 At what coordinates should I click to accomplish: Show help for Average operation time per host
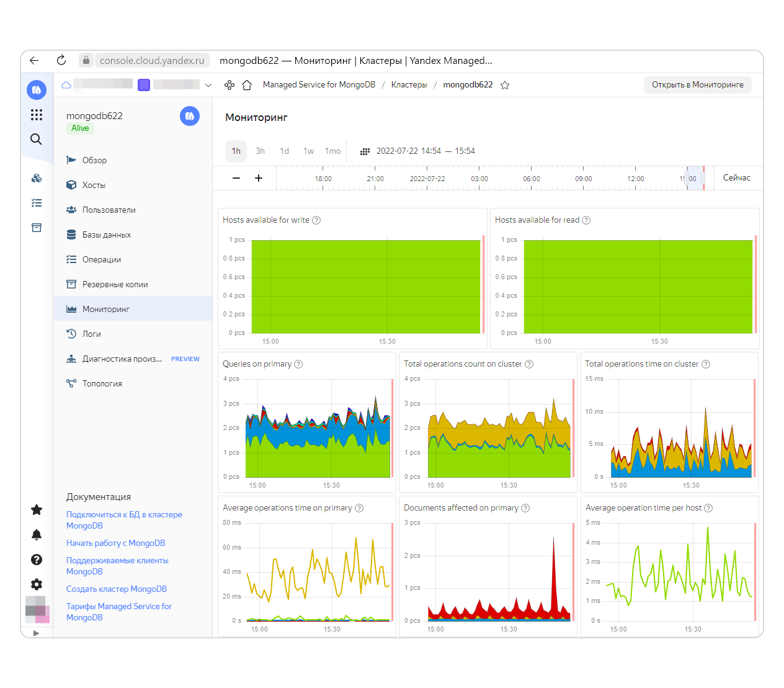(708, 508)
